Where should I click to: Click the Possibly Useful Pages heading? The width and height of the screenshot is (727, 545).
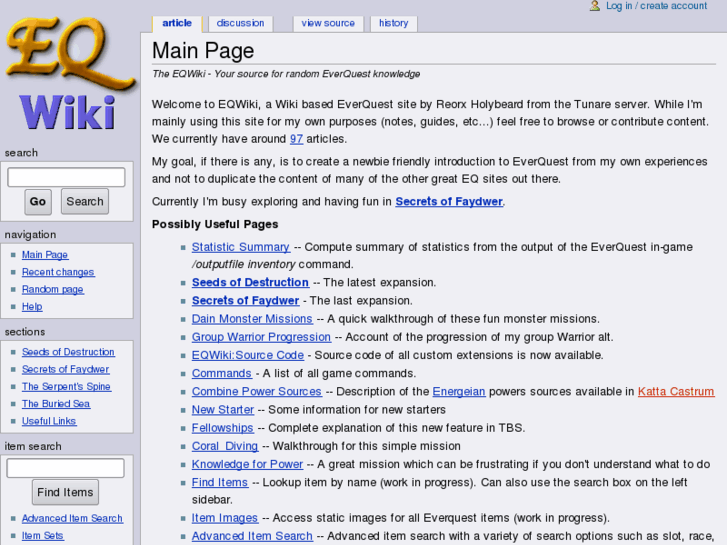point(215,224)
